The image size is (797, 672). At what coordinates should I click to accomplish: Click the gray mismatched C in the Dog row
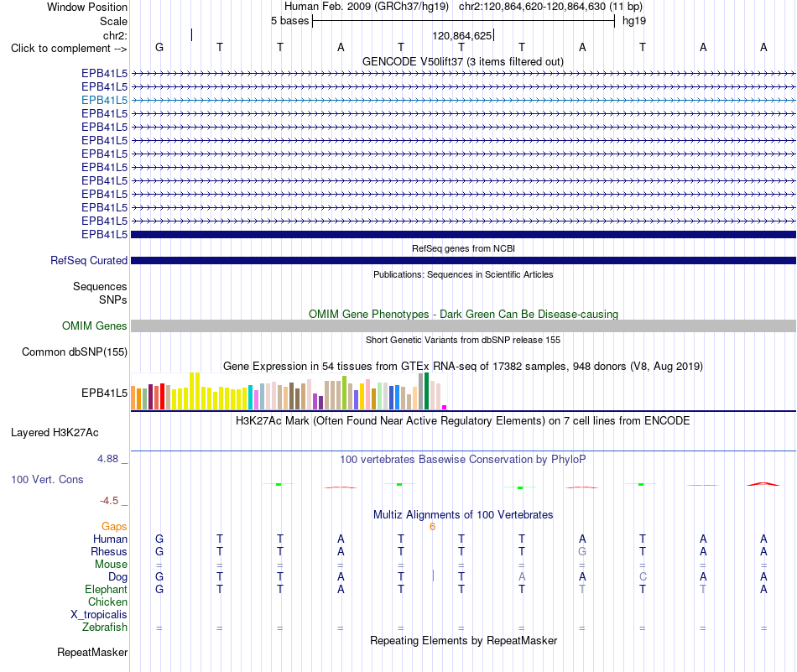coord(643,576)
